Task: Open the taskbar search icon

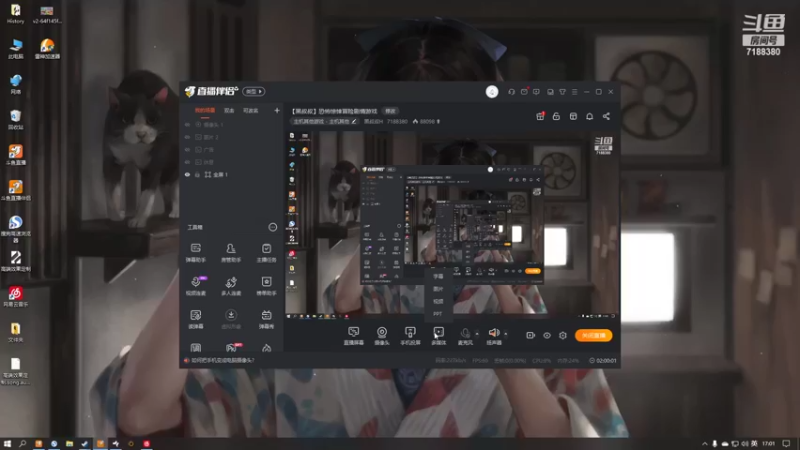Action: pyautogui.click(x=22, y=443)
